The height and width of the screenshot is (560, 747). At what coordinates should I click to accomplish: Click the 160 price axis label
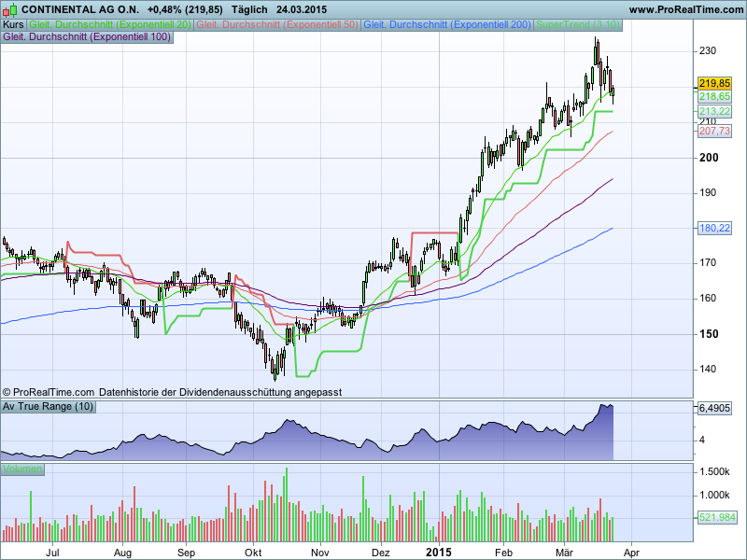point(708,298)
